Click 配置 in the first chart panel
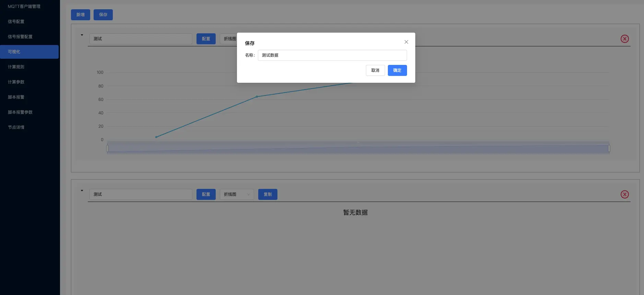The width and height of the screenshot is (644, 295). point(206,39)
